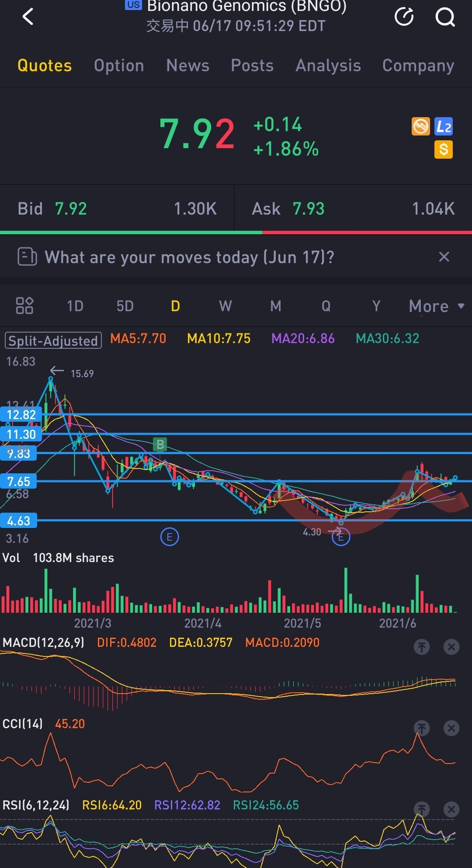Remove the CCI indicator panel
Screen dimensions: 472x868
[x=451, y=728]
